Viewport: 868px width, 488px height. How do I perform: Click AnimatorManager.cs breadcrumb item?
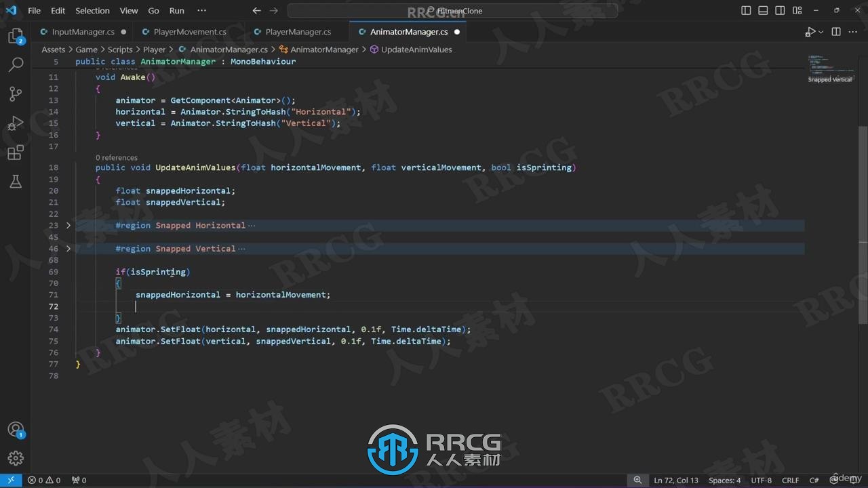[223, 49]
